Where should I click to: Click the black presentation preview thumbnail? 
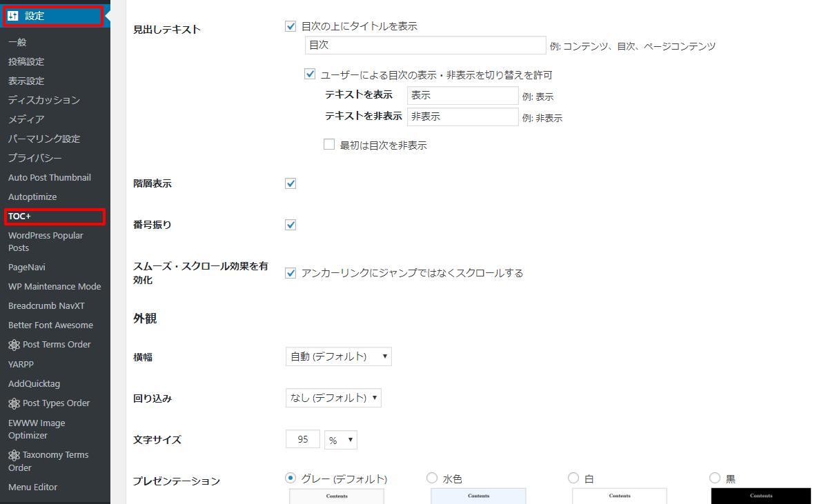click(x=761, y=496)
